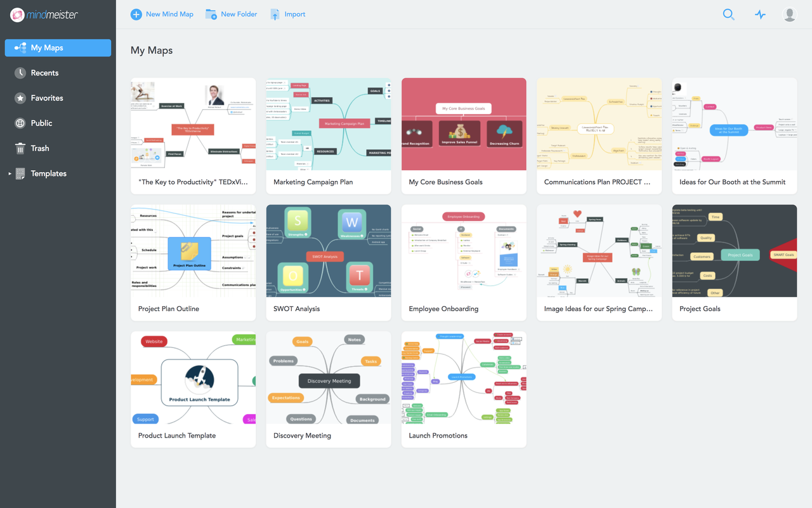Open the account menu via the avatar icon

point(789,14)
